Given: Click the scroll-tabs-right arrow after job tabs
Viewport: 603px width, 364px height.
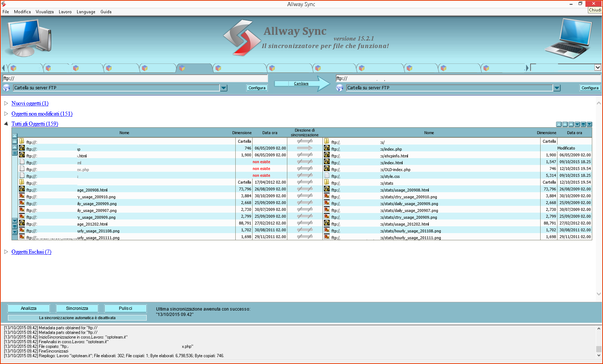Looking at the screenshot, I should (527, 68).
